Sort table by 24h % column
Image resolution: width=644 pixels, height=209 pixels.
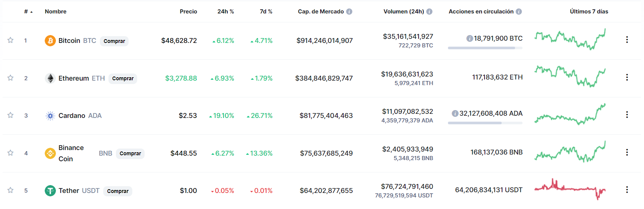[225, 12]
